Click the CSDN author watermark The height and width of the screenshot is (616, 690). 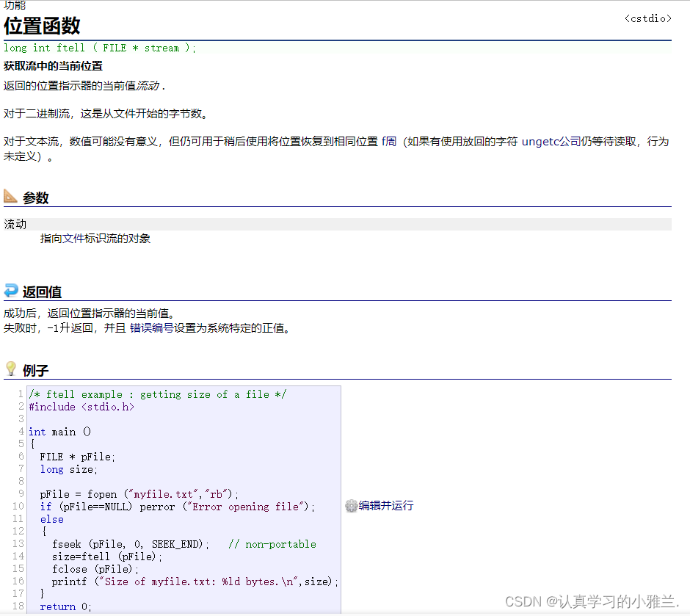pos(592,601)
